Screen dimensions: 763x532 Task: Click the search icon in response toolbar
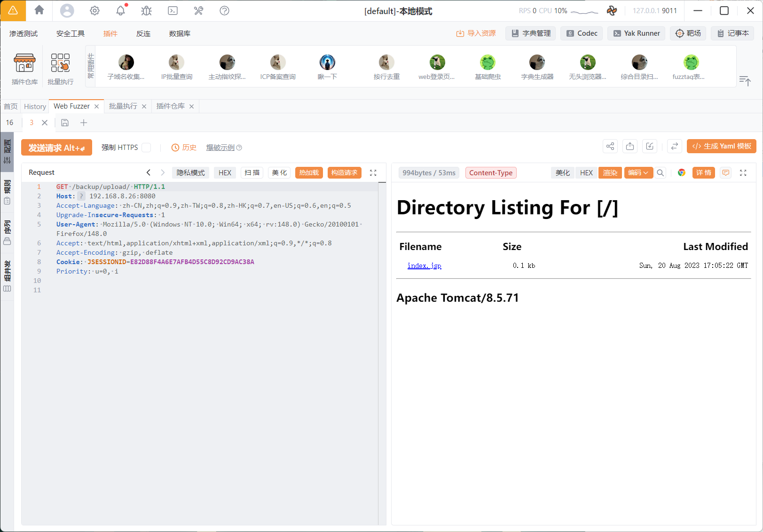[660, 172]
